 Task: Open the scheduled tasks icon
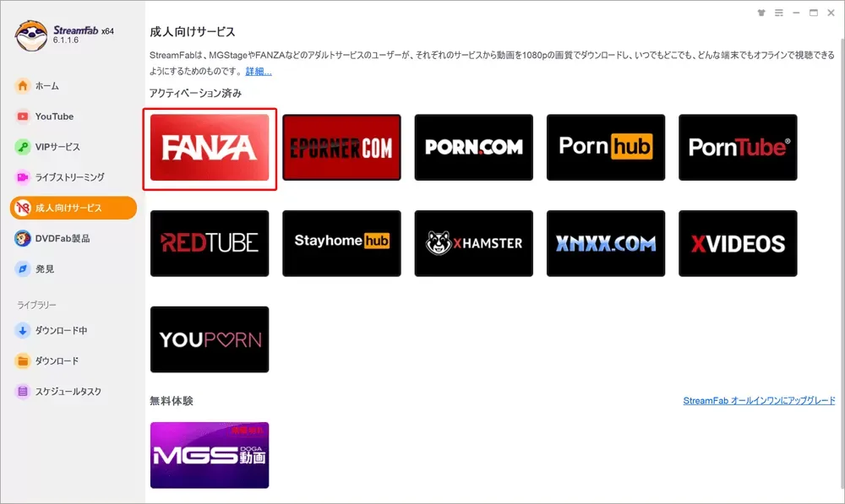tap(23, 392)
